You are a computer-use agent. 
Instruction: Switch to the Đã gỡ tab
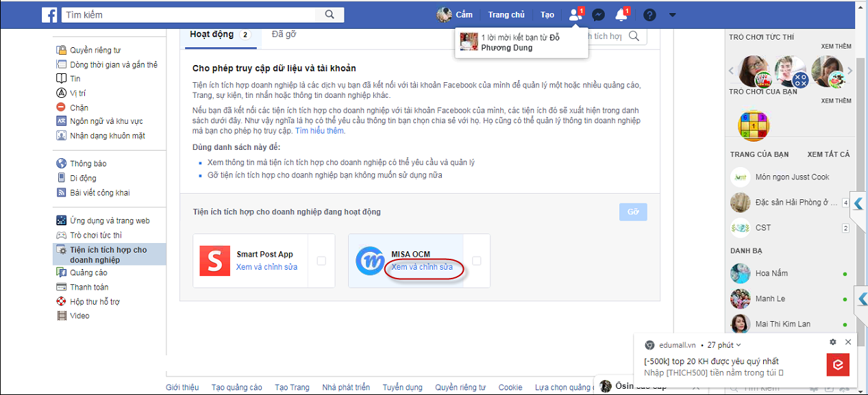284,34
